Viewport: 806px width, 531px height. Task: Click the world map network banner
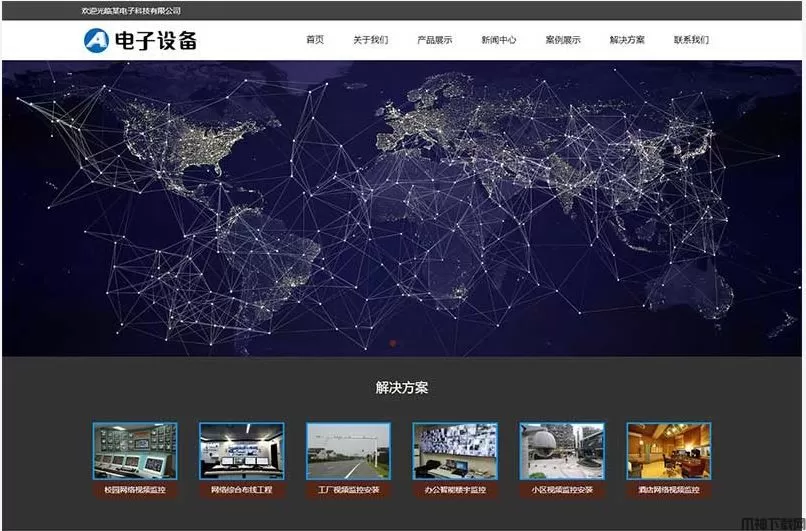coord(403,208)
